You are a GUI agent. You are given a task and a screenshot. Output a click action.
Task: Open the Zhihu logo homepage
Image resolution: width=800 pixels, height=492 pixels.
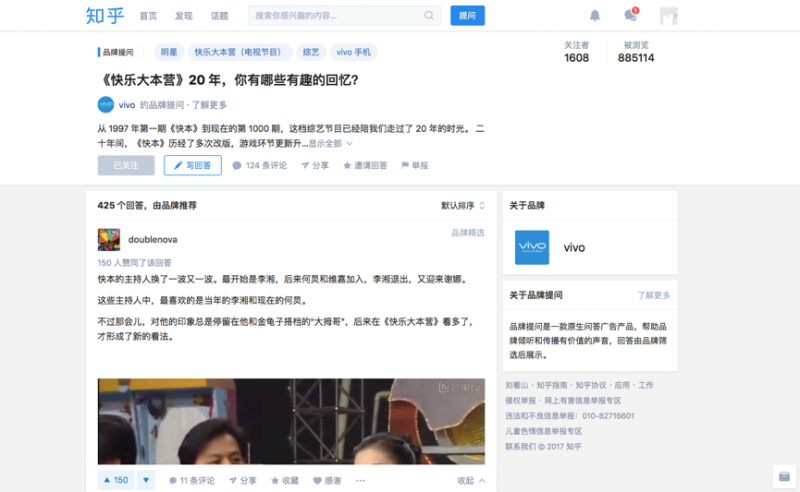(105, 16)
